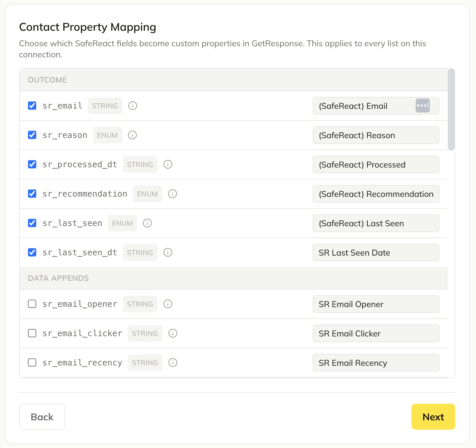The width and height of the screenshot is (476, 448).
Task: Uncheck the sr_email checkbox
Action: pos(32,106)
